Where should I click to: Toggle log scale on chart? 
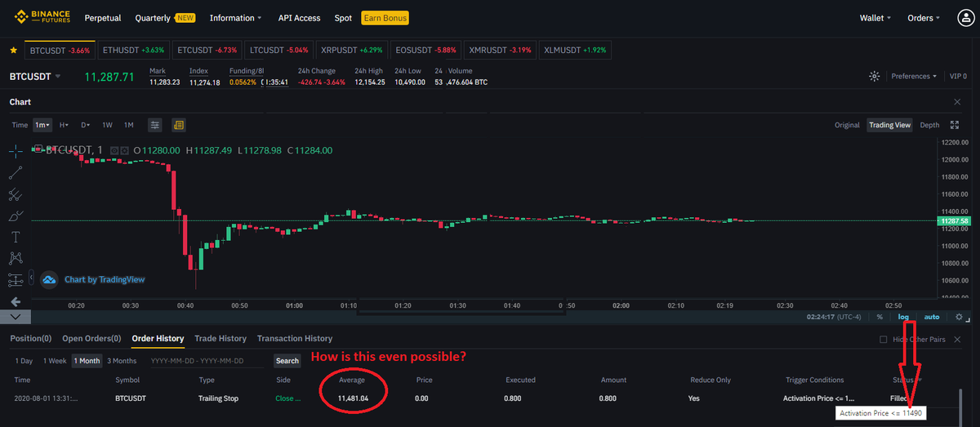click(x=903, y=317)
